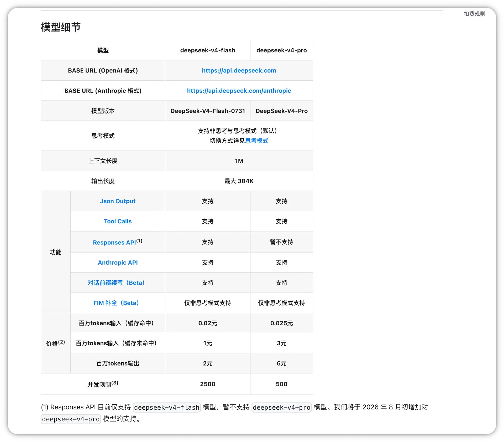Click 支持 for 对话前缀续写 under deepseek-v4-pro
Image resolution: width=504 pixels, height=442 pixels.
coord(282,283)
